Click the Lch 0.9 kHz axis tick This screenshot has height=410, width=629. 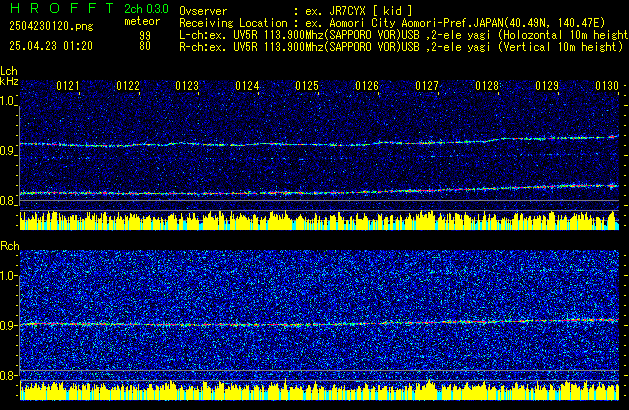tap(8, 151)
